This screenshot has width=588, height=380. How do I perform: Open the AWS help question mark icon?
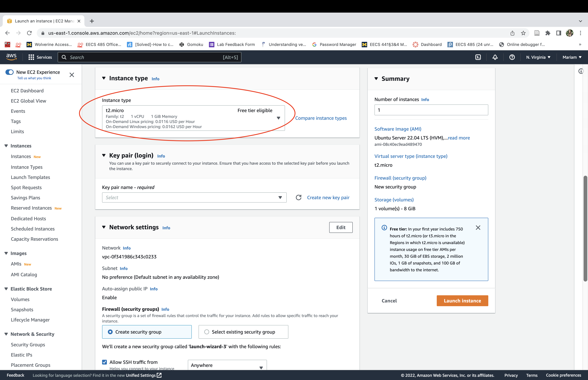(x=512, y=57)
